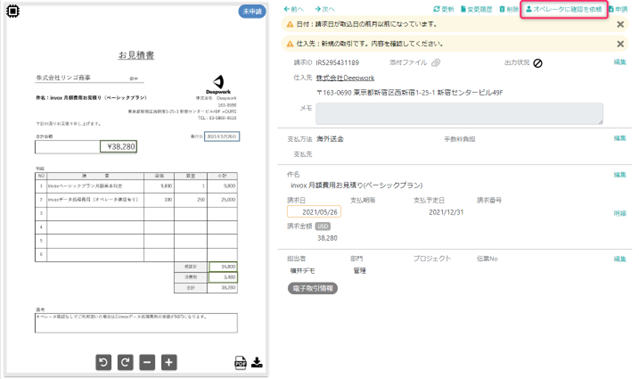Click the 添付ファイル paperclip icon
Viewport: 639px width, 379px height.
(436, 63)
